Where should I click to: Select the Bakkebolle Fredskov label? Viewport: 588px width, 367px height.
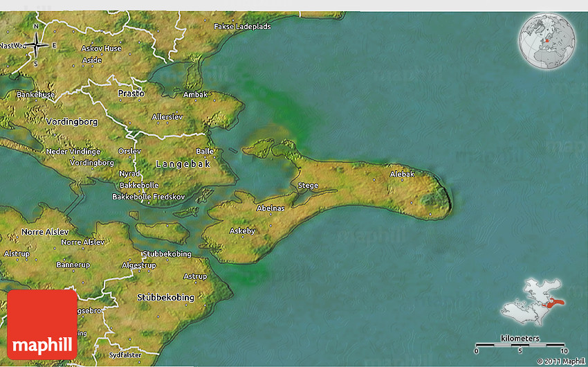coord(149,197)
